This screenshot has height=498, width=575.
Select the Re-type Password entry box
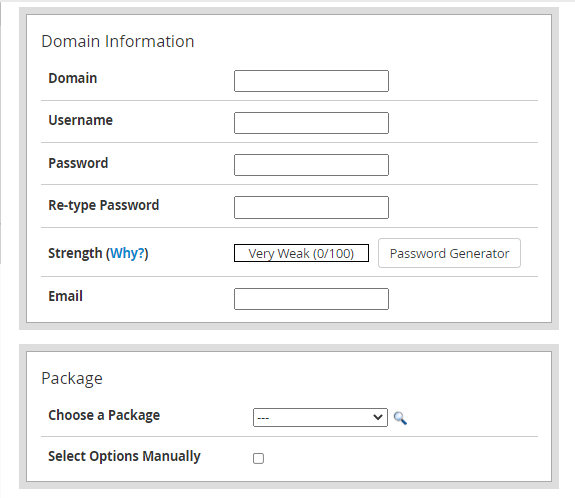coord(311,208)
